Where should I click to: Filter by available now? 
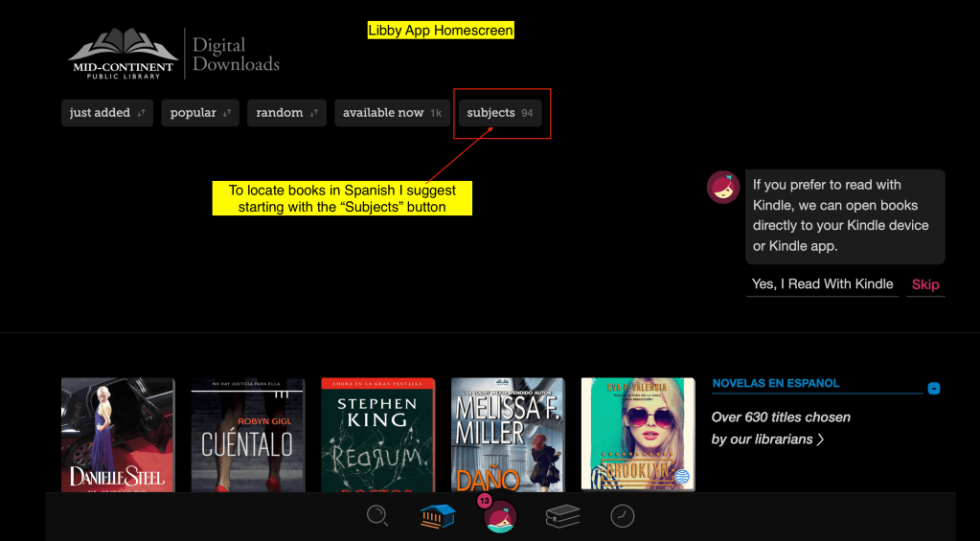tap(392, 113)
